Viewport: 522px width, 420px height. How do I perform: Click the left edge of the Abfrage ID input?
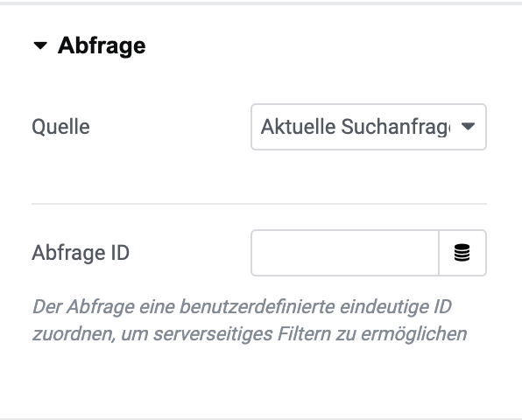pos(258,253)
